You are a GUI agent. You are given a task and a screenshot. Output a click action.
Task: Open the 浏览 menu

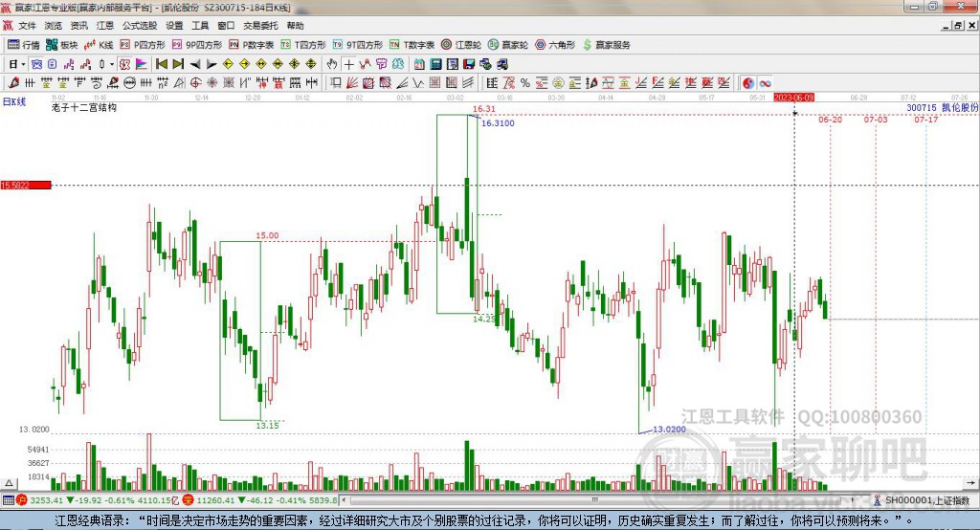tap(54, 26)
